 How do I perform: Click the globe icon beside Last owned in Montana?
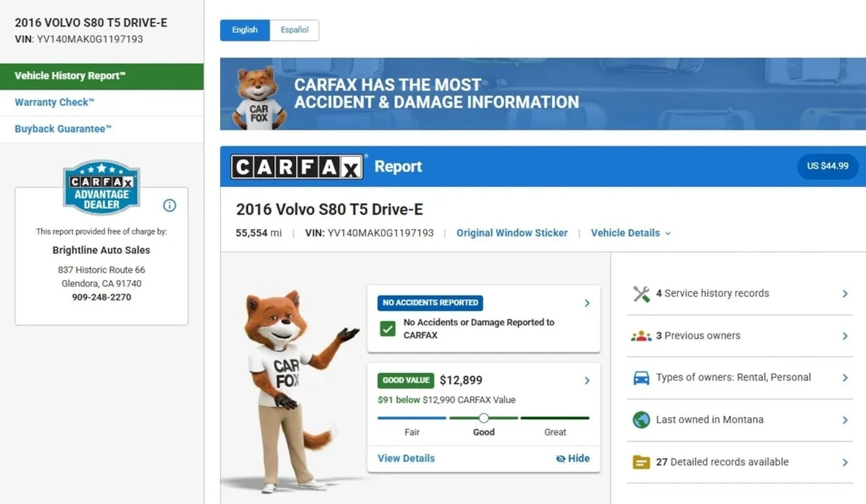(641, 420)
